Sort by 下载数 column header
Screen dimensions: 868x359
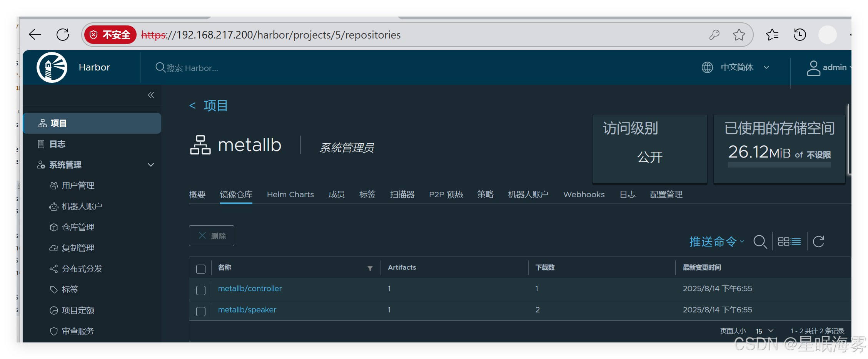pyautogui.click(x=545, y=267)
